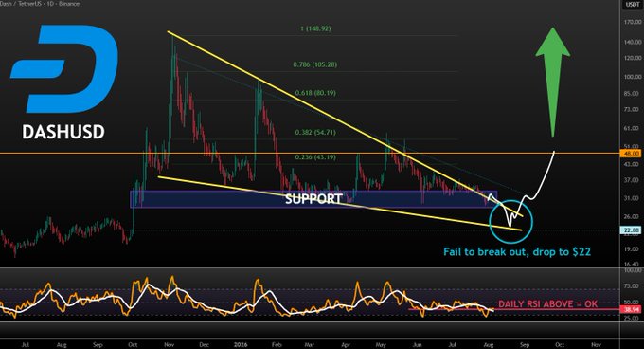
Task: Click the 26.00 price axis label
Action: [633, 216]
